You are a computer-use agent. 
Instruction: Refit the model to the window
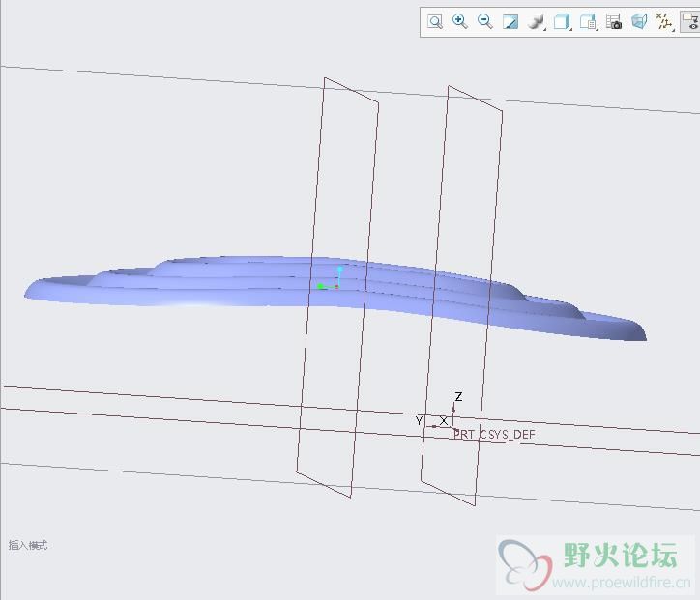(435, 21)
